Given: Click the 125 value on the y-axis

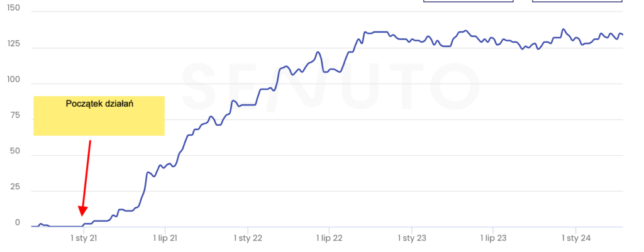Looking at the screenshot, I should [x=13, y=44].
